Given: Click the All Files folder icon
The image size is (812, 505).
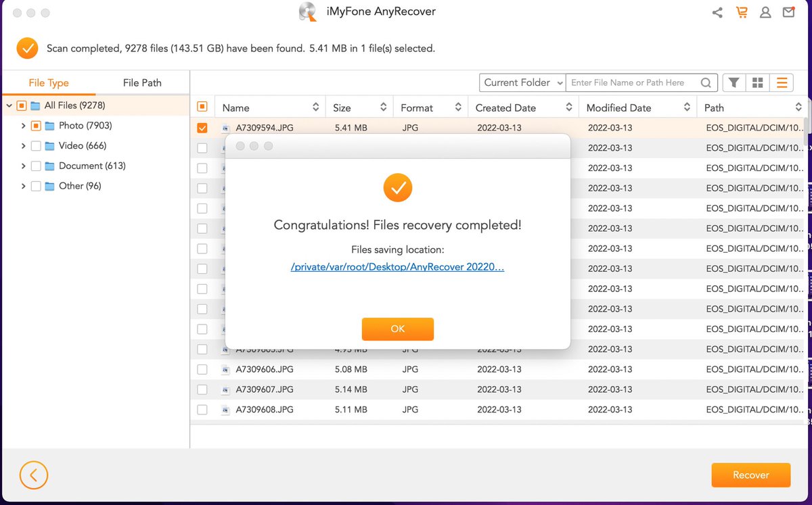Looking at the screenshot, I should [35, 105].
